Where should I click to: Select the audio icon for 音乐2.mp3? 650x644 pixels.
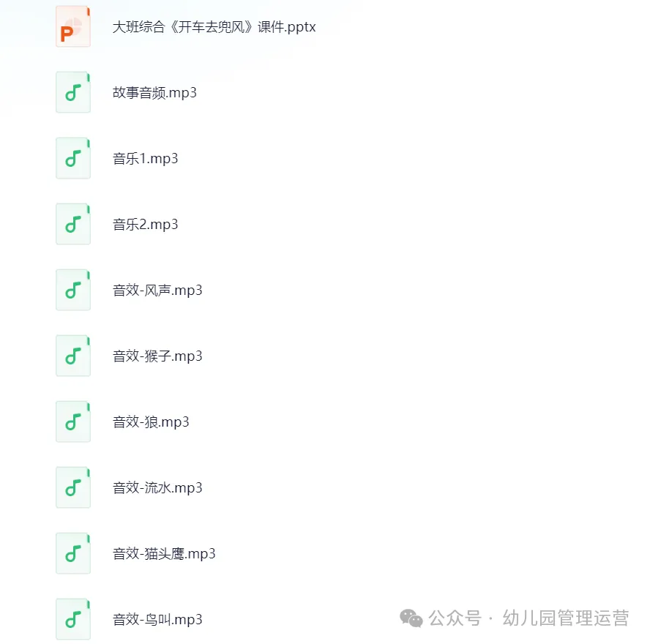[x=73, y=224]
